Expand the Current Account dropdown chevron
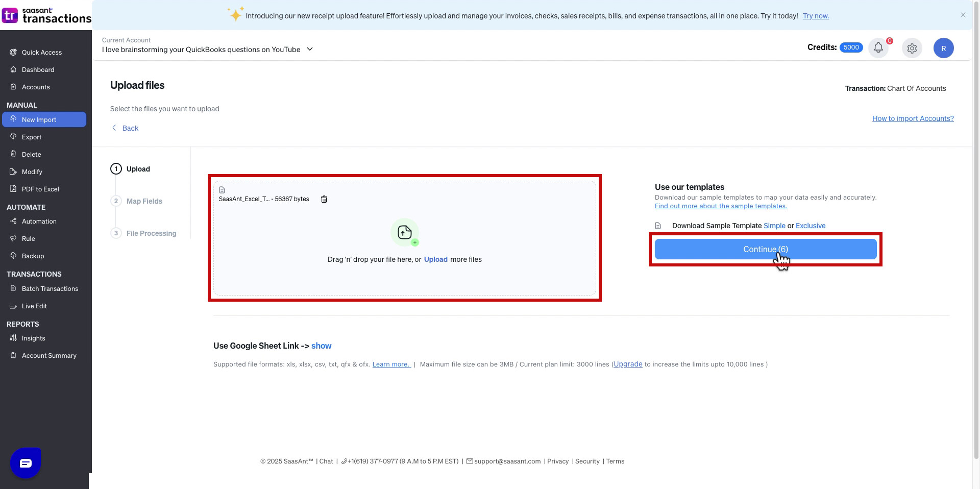Viewport: 980px width, 489px height. coord(310,49)
